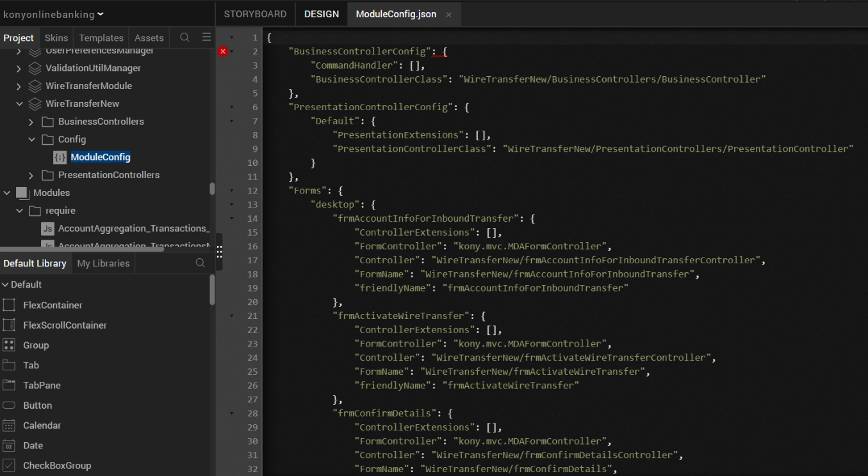Screen dimensions: 868x476
Task: Fold the code block at line 6
Action: (x=232, y=107)
